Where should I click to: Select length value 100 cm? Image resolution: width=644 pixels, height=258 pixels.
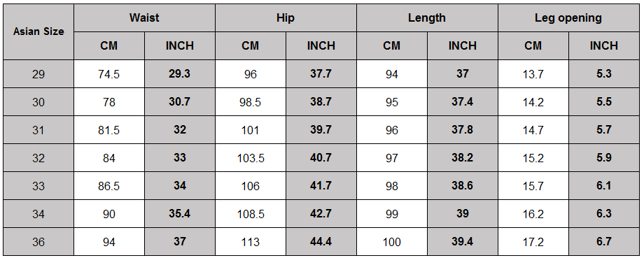pyautogui.click(x=392, y=242)
